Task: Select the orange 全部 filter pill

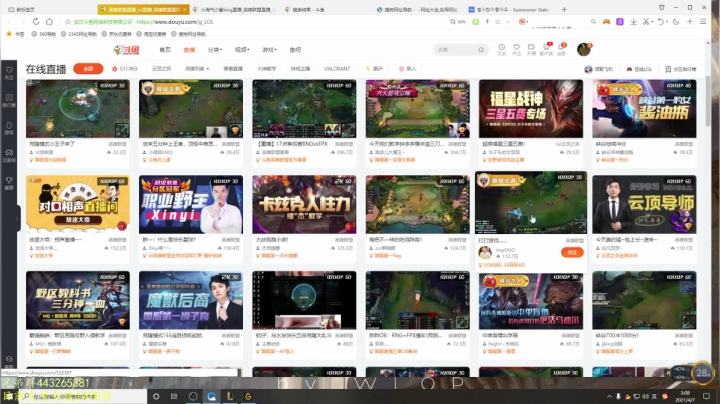Action: [88, 69]
